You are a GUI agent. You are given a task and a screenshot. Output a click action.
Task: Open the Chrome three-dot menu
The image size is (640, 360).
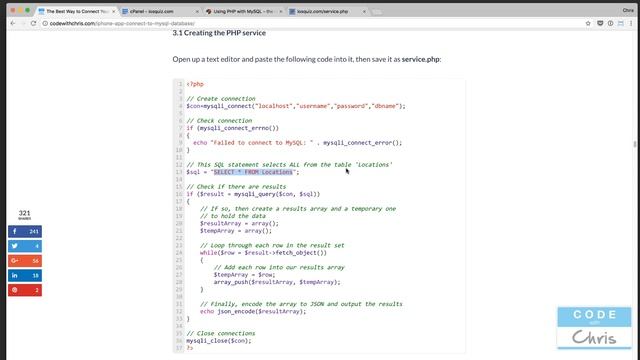[631, 23]
